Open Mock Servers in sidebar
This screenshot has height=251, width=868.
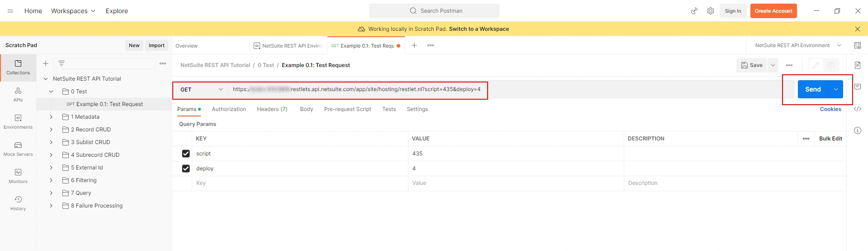(x=18, y=149)
